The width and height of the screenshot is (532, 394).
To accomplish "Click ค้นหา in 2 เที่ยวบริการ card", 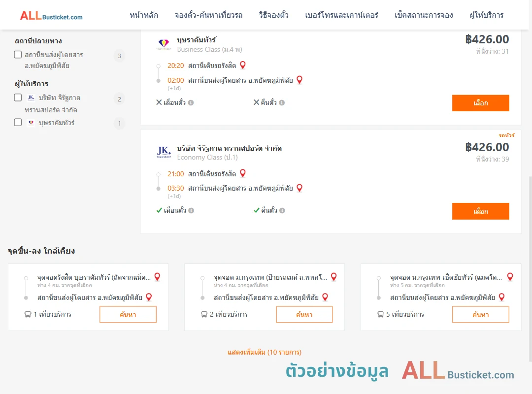I will point(304,314).
